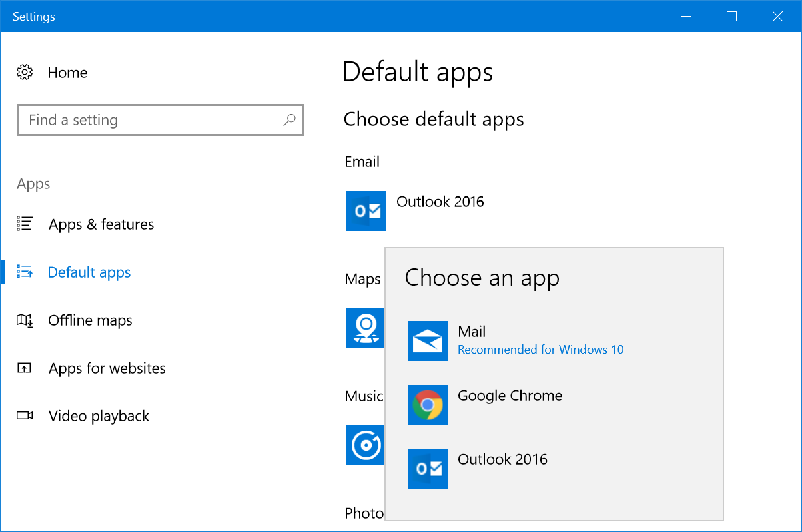Image resolution: width=802 pixels, height=532 pixels.
Task: Click the Outlook icon under Email
Action: tap(366, 211)
